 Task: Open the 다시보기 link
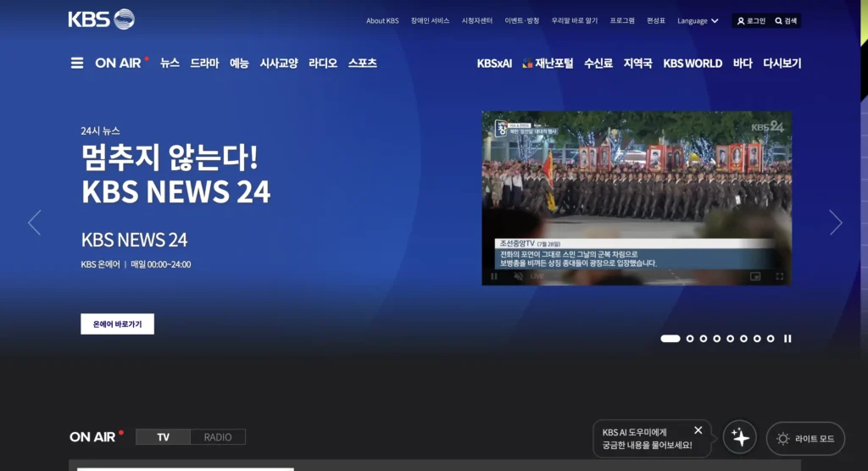click(782, 63)
